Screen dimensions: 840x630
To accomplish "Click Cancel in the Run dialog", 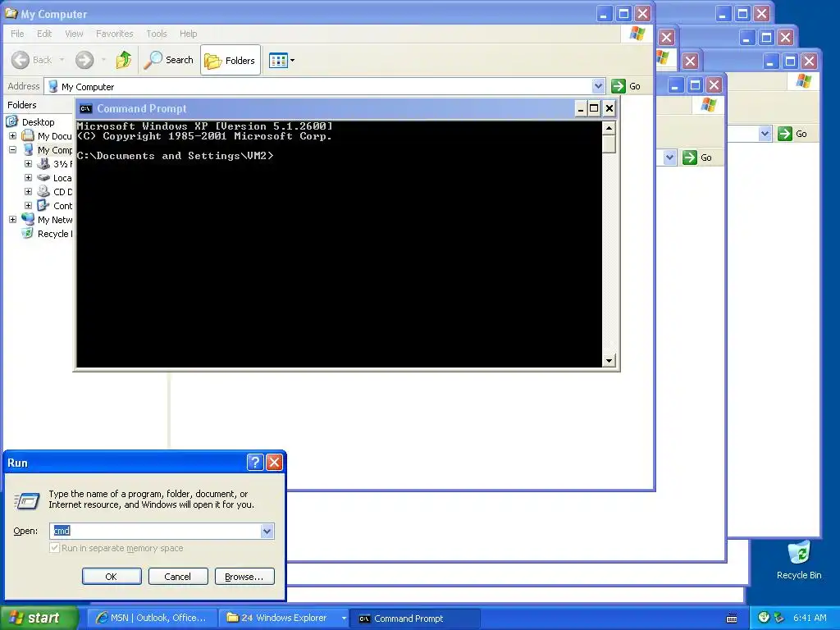I will pyautogui.click(x=177, y=577).
